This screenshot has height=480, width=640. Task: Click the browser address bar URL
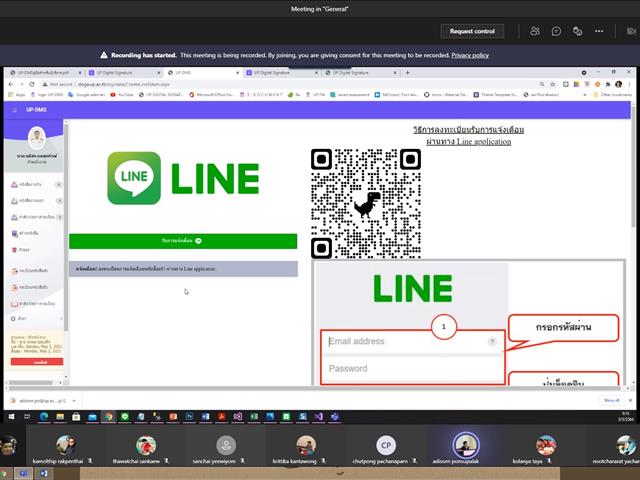coord(124,84)
